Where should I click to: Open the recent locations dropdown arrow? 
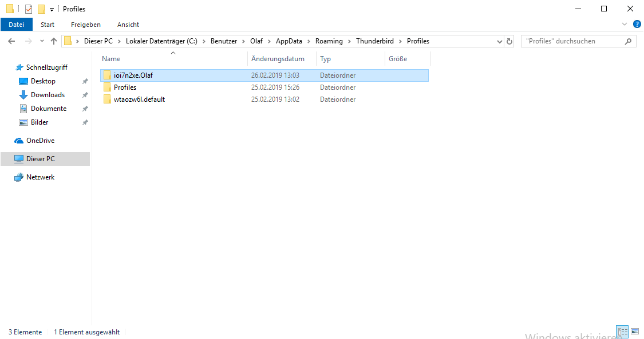click(x=42, y=41)
